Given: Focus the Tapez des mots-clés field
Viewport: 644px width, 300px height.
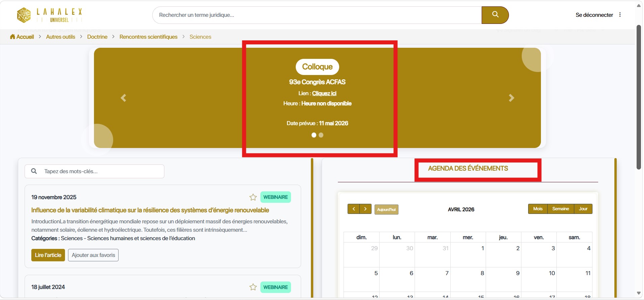Looking at the screenshot, I should tap(94, 171).
